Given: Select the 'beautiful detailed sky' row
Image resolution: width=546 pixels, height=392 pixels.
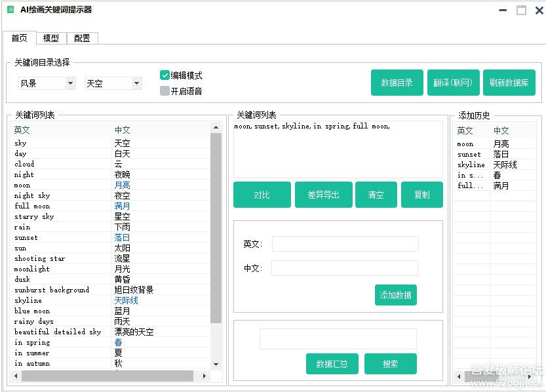Looking at the screenshot, I should [111, 332].
